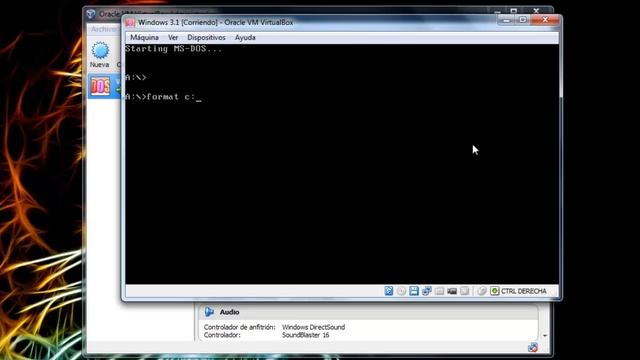Open the Máquina menu

[x=144, y=38]
